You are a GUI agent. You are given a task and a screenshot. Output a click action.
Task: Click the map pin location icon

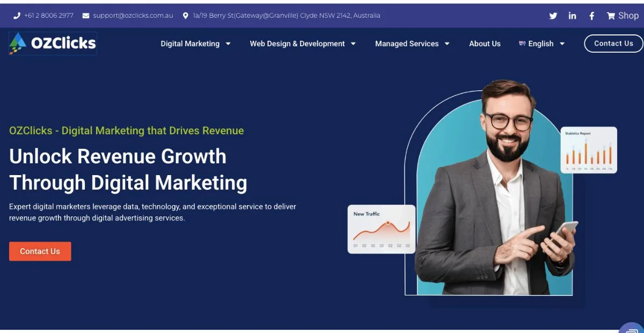(x=186, y=16)
